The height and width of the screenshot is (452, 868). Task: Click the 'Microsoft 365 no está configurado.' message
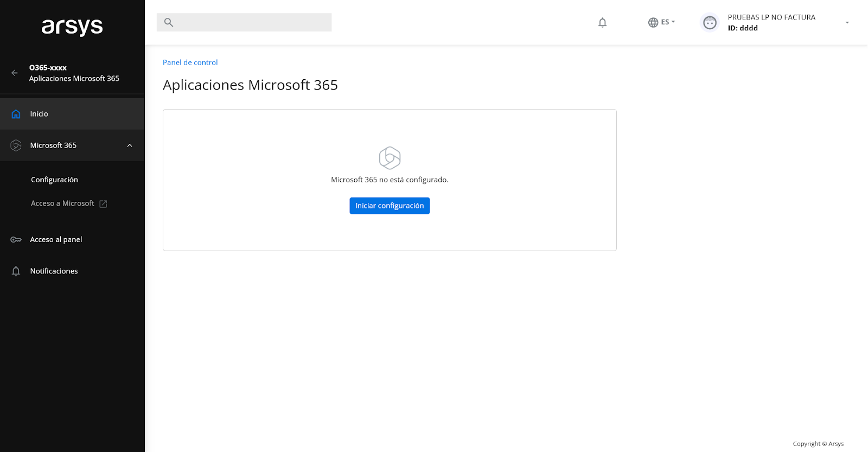point(390,180)
